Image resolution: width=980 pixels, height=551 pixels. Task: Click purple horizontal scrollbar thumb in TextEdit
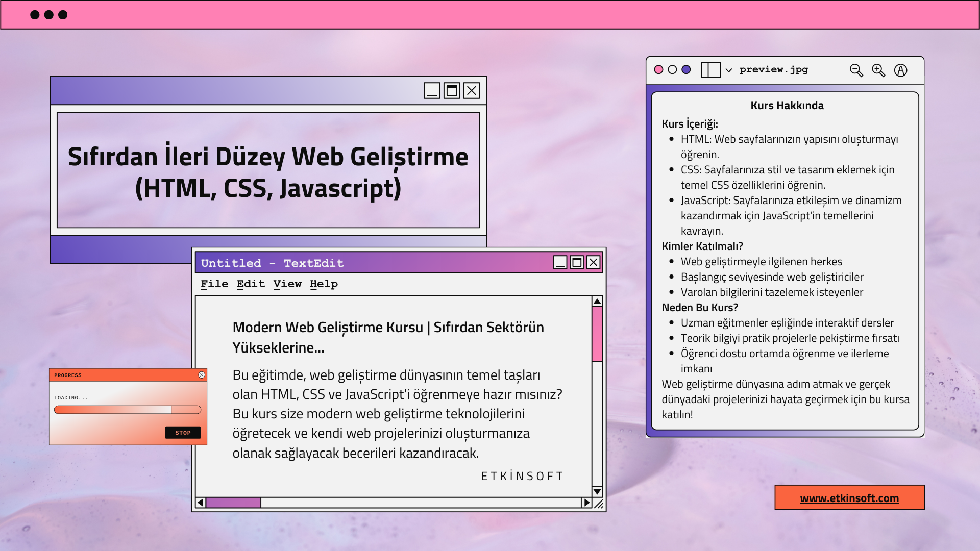233,503
